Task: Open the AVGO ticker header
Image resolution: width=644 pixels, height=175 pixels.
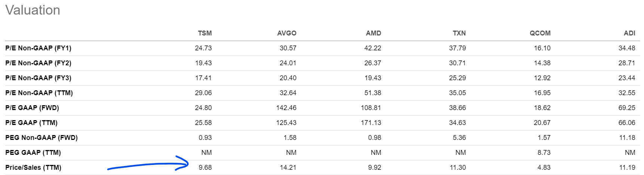Action: pyautogui.click(x=286, y=33)
